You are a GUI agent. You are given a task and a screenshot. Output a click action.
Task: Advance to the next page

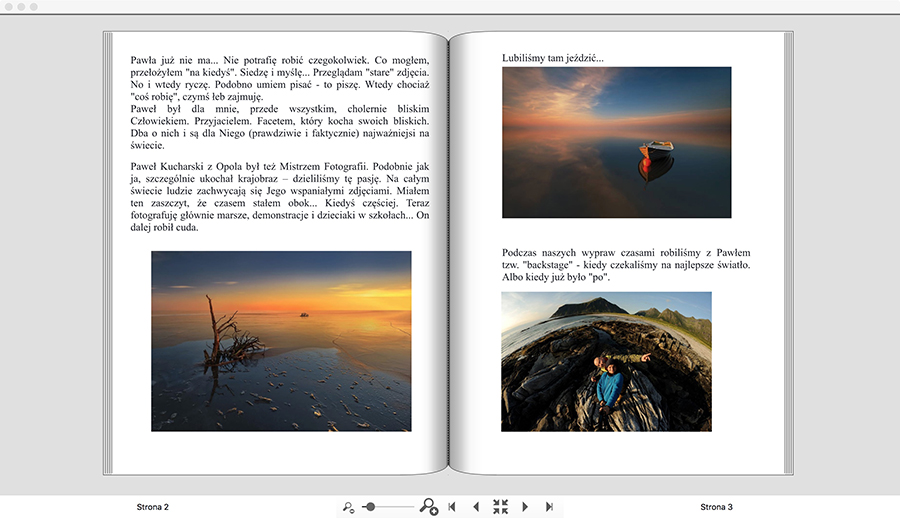[x=525, y=507]
